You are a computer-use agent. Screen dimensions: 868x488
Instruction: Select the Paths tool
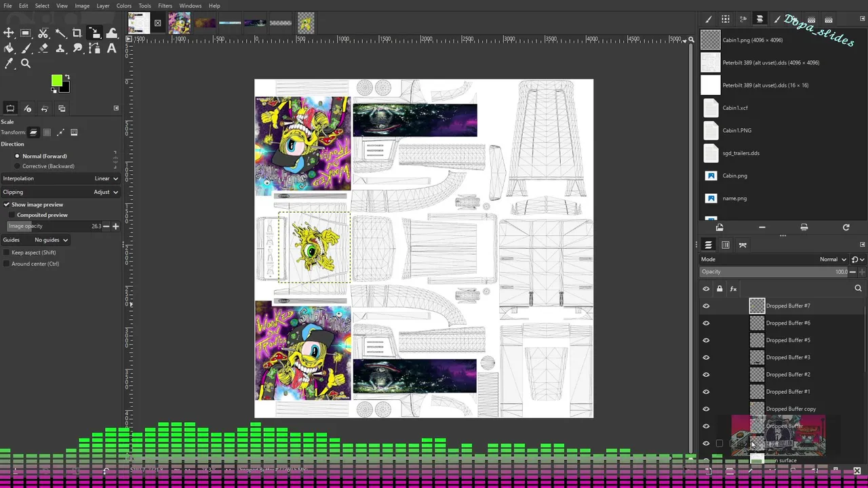tap(95, 49)
